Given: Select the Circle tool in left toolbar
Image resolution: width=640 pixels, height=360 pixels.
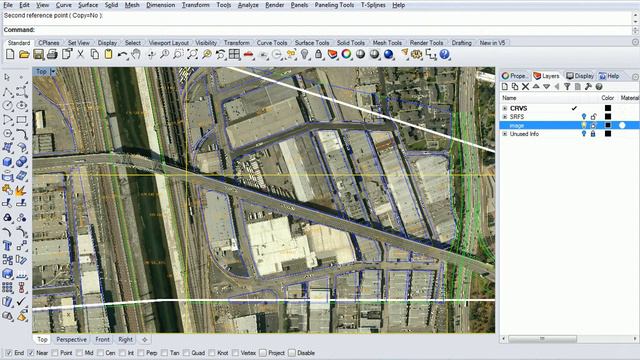Looking at the screenshot, I should (7, 105).
